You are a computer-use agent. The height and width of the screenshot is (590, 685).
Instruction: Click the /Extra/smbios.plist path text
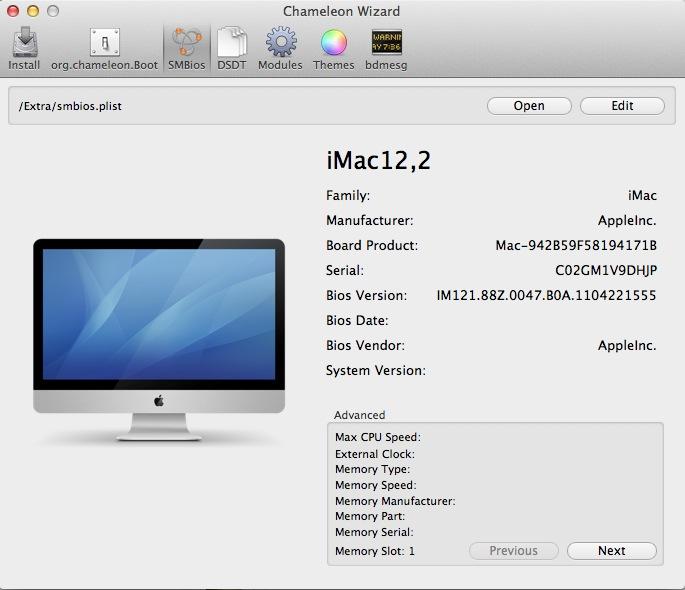point(70,106)
